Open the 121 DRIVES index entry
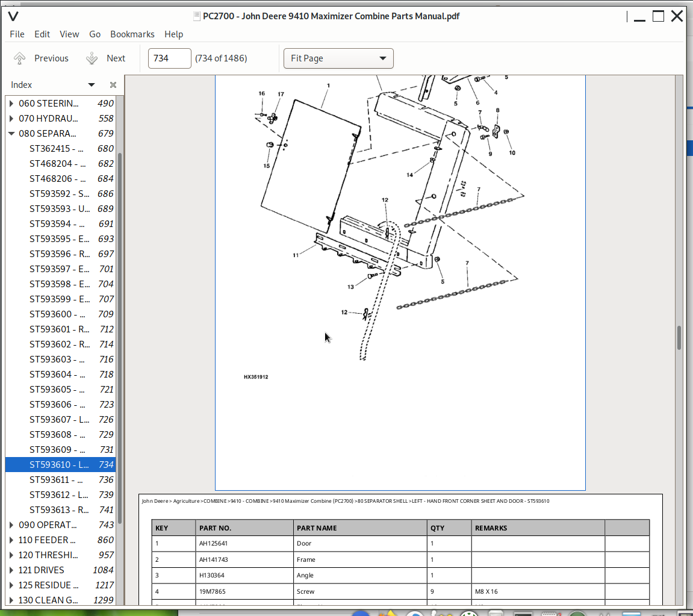Screen dimensions: 693x616 (x=41, y=570)
